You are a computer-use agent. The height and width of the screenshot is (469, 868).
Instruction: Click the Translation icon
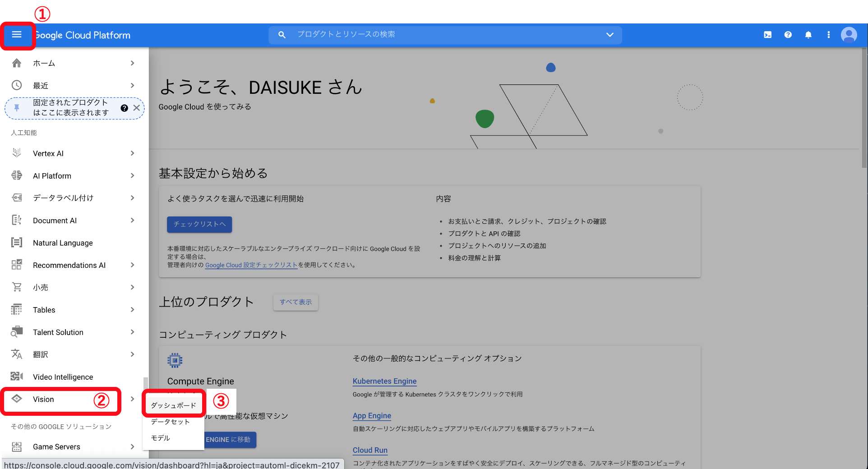pos(17,354)
